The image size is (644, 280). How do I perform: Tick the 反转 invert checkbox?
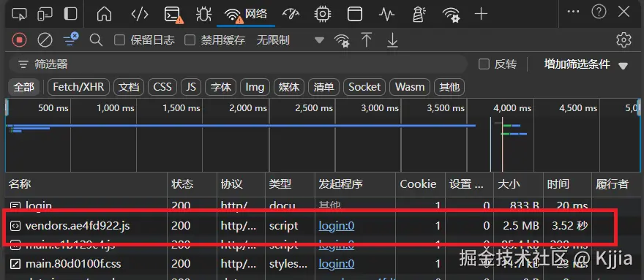pyautogui.click(x=484, y=64)
